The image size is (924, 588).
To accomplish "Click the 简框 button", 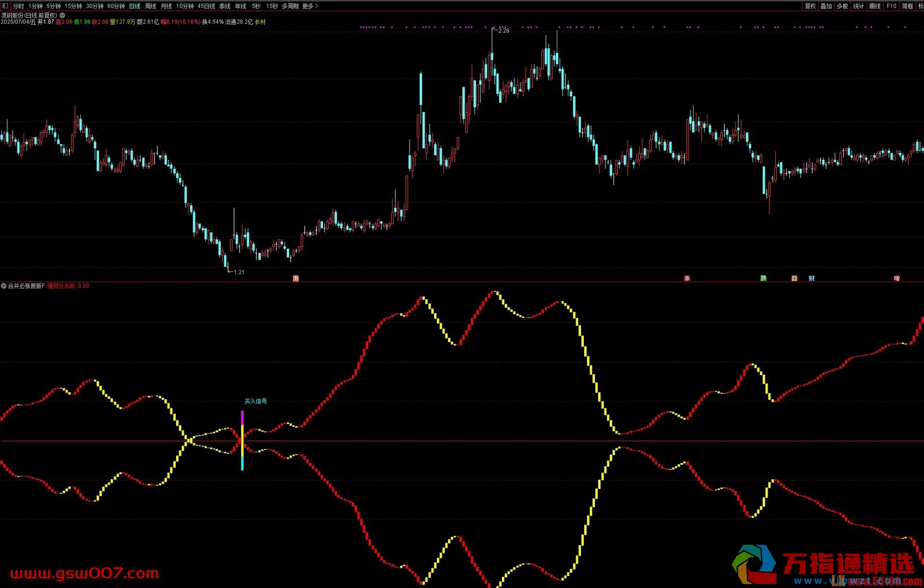I will (x=907, y=6).
